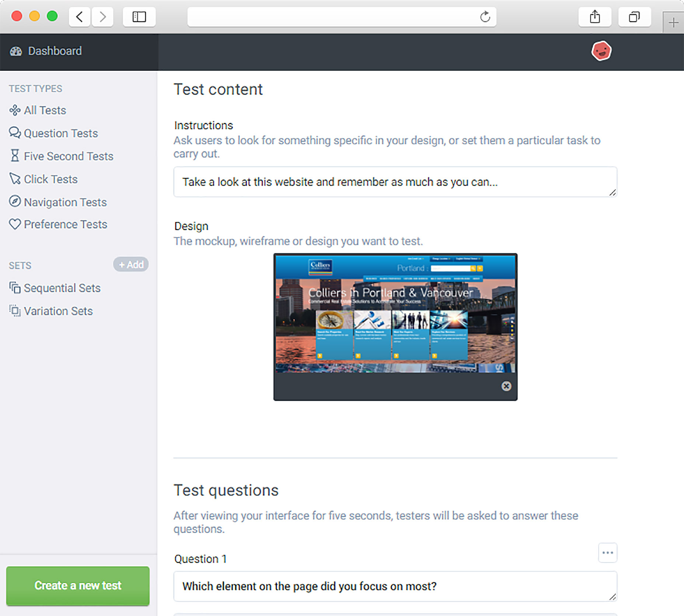Select Navigation Tests test type
This screenshot has height=616, width=684.
[x=65, y=202]
